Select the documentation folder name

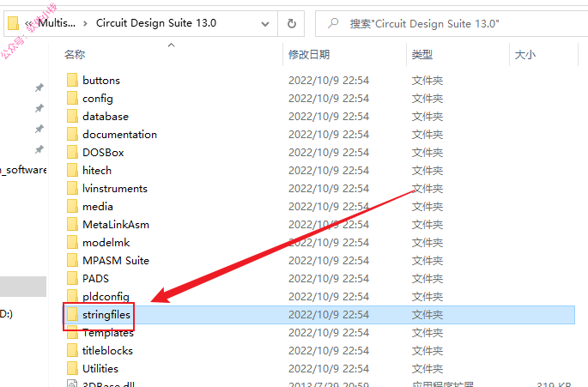tap(119, 134)
